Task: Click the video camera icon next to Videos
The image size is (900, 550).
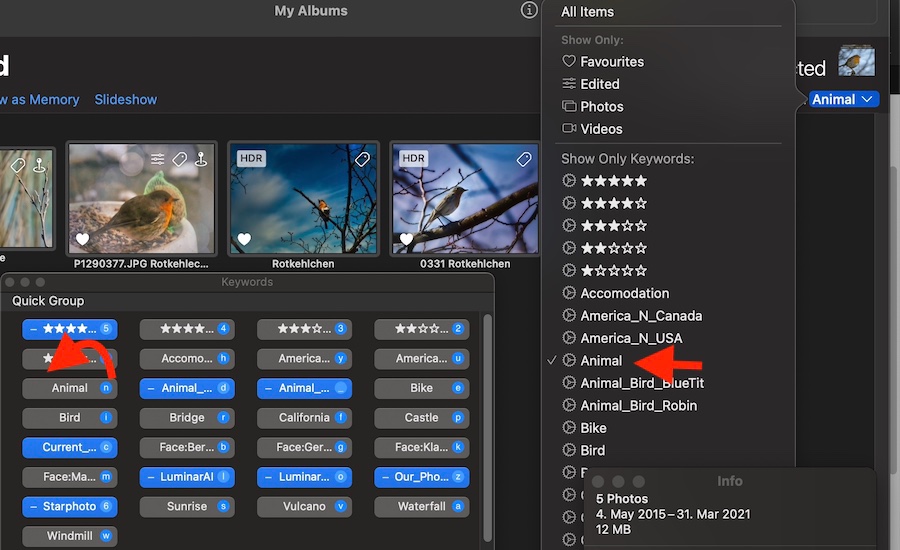Action: point(569,128)
